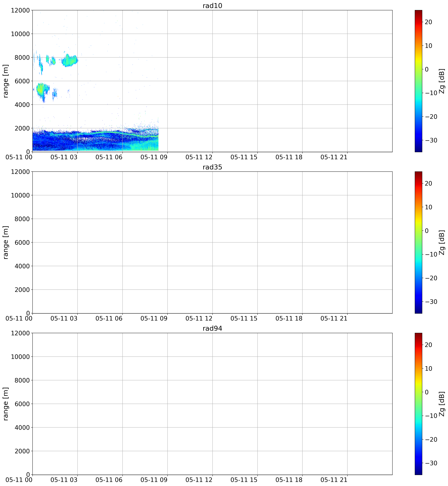Click the rad94 range [m] axis label
Image resolution: width=448 pixels, height=486 pixels.
[x=6, y=404]
